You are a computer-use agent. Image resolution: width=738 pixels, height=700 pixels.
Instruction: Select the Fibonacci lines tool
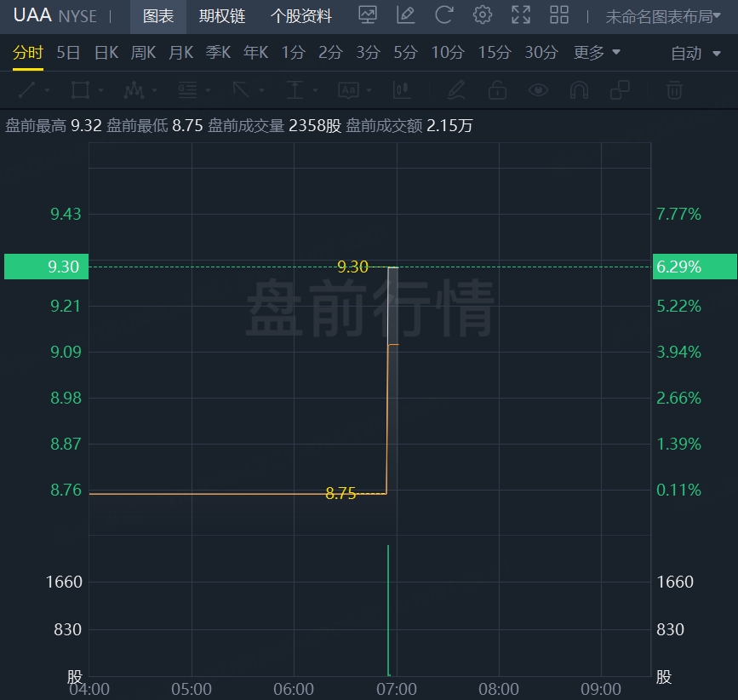(x=187, y=90)
